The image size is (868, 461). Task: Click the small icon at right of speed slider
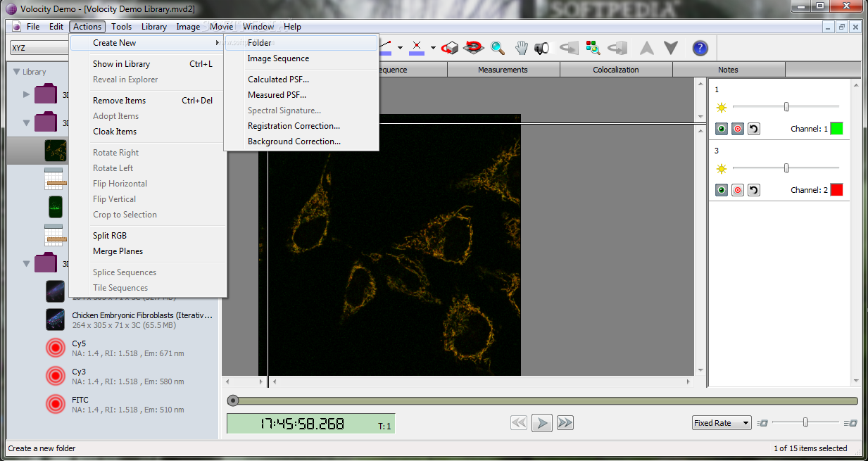point(850,423)
